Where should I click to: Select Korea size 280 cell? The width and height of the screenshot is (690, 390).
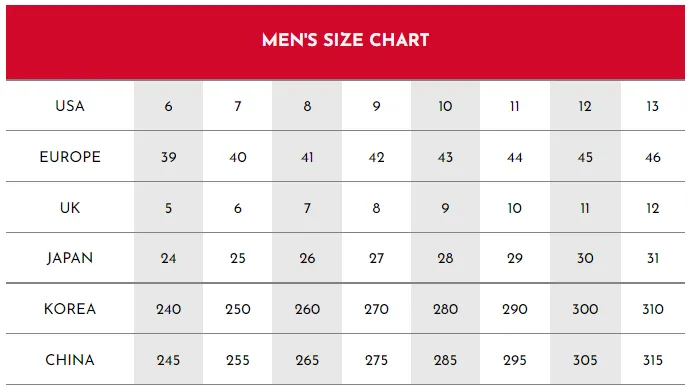click(445, 309)
